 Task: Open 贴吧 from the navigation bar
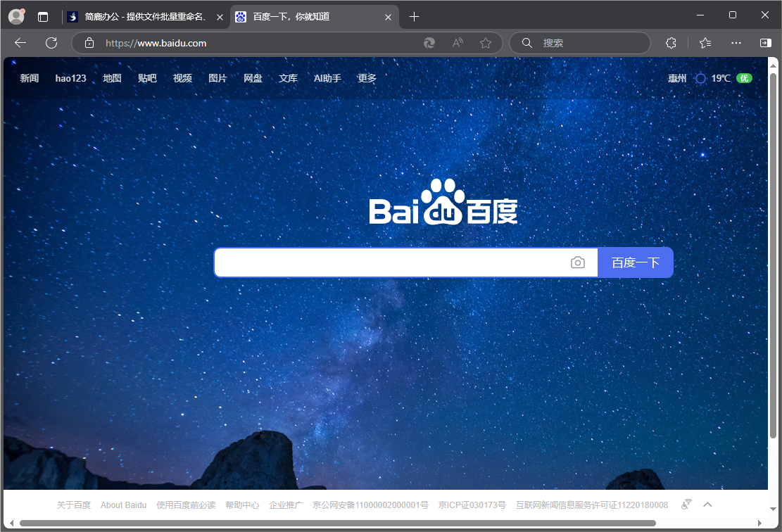[147, 78]
